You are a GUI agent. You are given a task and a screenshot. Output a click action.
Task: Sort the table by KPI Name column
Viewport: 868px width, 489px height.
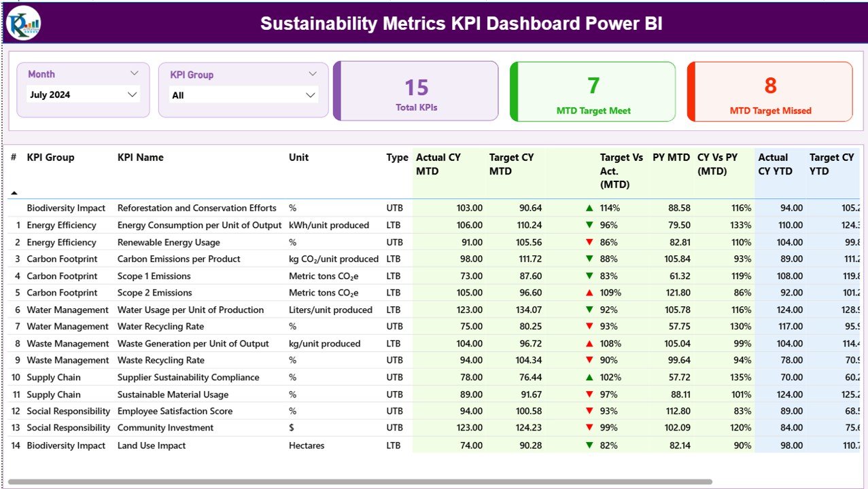click(141, 157)
